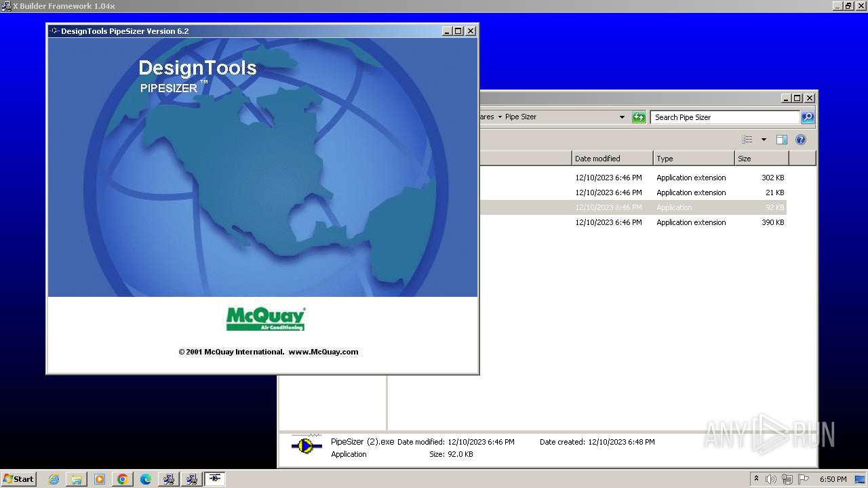Image resolution: width=868 pixels, height=488 pixels.
Task: Click the X Builder Framework title icon
Action: (x=6, y=6)
